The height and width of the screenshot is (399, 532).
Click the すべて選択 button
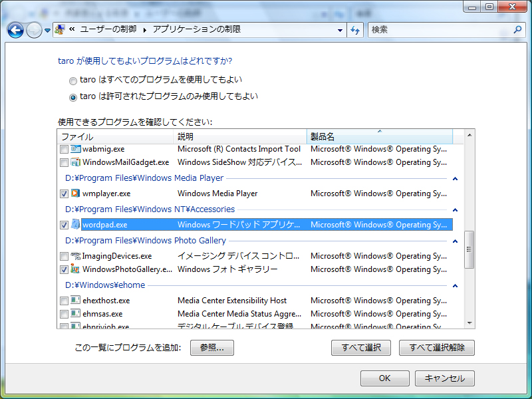click(361, 348)
